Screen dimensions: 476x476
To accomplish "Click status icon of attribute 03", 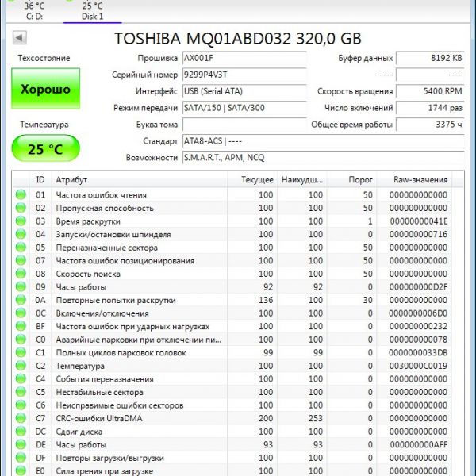I will tap(21, 221).
